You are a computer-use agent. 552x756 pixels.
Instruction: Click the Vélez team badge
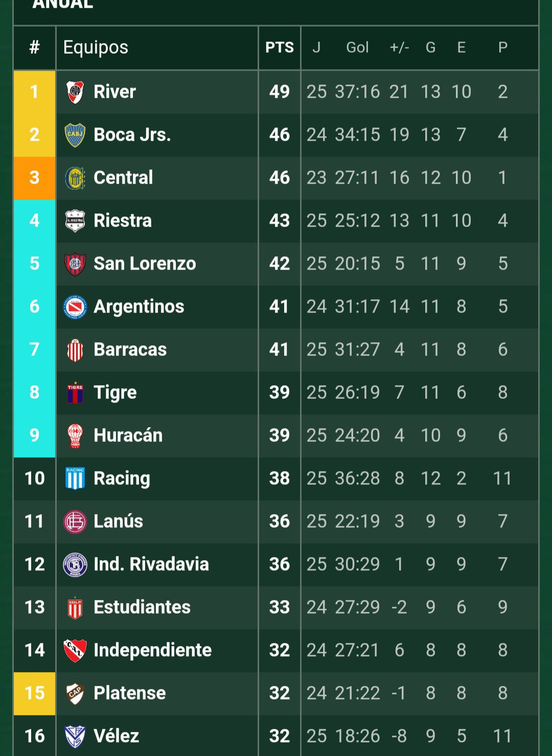(x=75, y=736)
